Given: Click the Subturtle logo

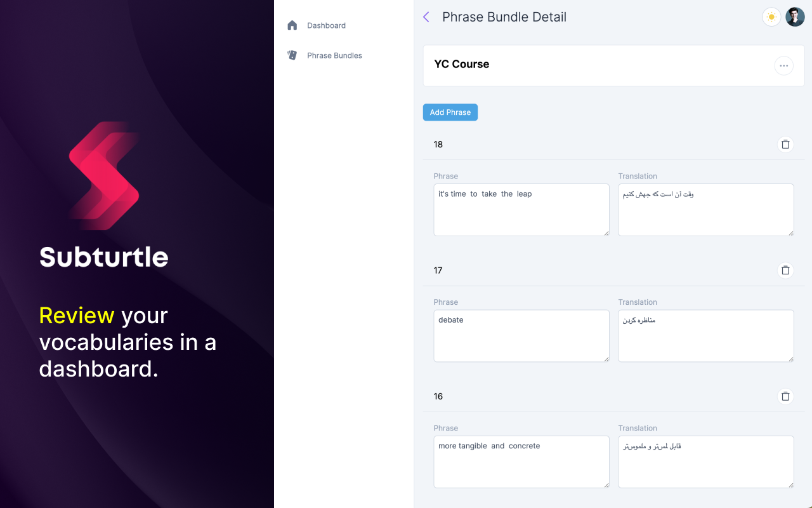Looking at the screenshot, I should click(104, 176).
